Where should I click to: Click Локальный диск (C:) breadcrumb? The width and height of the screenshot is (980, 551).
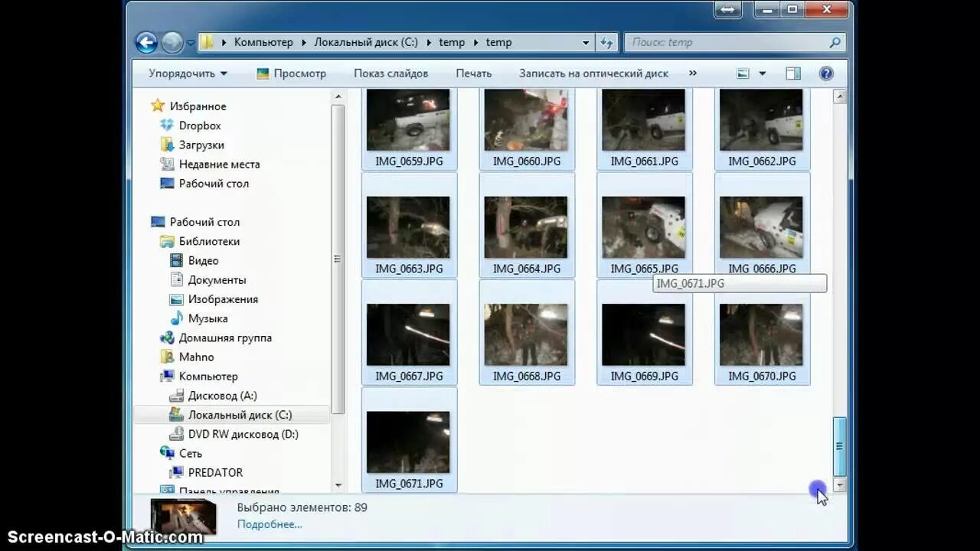pos(366,43)
